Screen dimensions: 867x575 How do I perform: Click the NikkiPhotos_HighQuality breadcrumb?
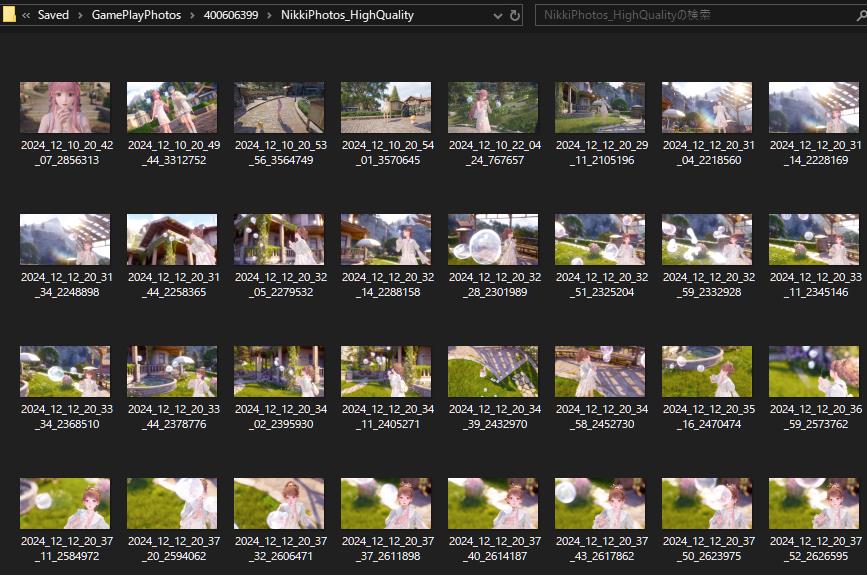[347, 15]
